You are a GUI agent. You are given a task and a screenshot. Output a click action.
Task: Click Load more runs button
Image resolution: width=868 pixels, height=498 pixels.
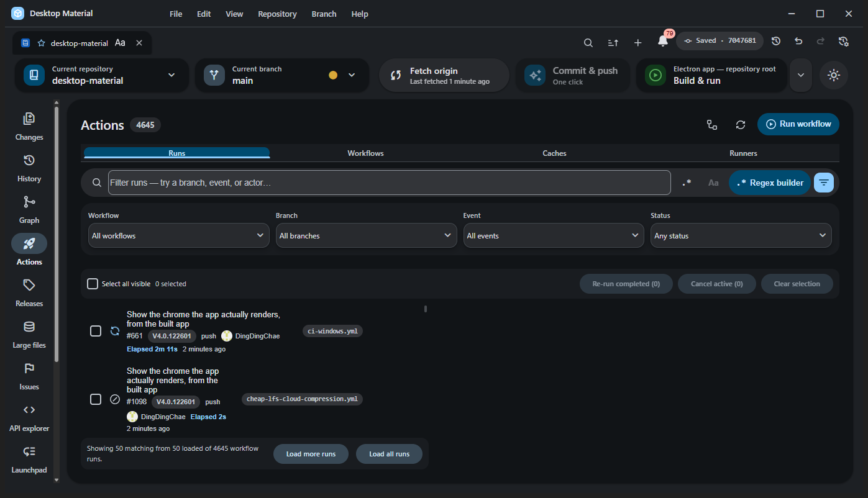tap(311, 454)
